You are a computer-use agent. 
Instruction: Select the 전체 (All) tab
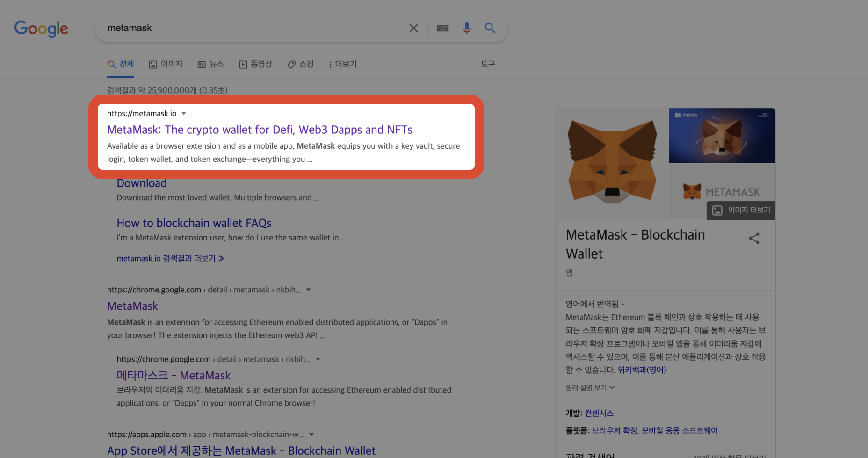pos(121,64)
